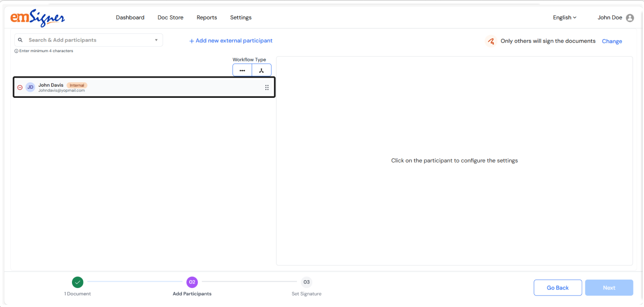
Task: Click the drag handle on John Davis row
Action: click(267, 88)
